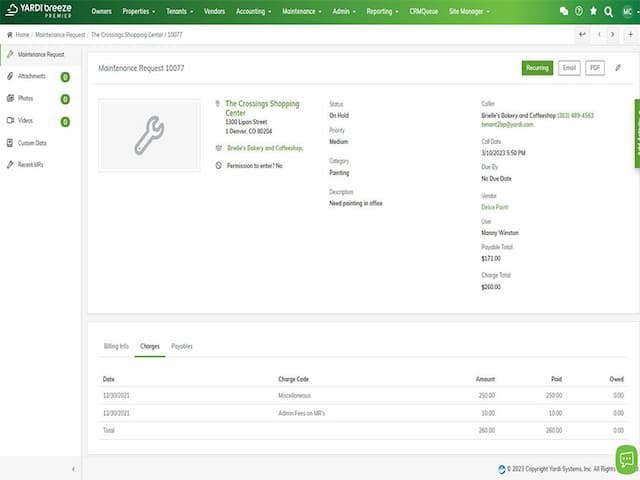Click the wrench placeholder image thumbnail
The width and height of the screenshot is (640, 480).
click(149, 135)
